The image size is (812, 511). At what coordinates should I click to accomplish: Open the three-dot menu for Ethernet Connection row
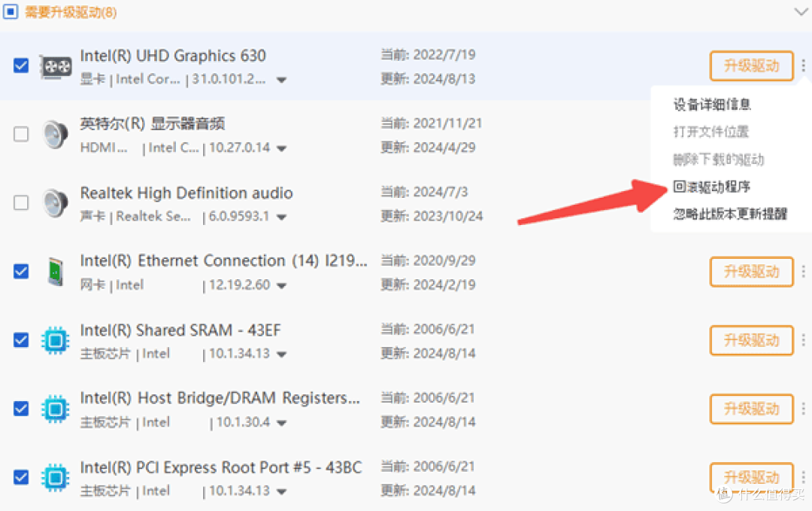pyautogui.click(x=803, y=272)
